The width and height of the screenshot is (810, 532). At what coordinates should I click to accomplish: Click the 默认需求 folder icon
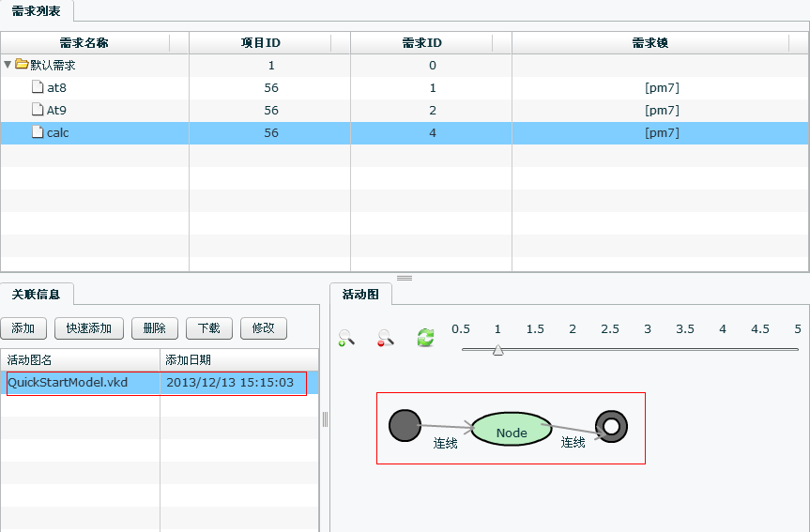22,65
